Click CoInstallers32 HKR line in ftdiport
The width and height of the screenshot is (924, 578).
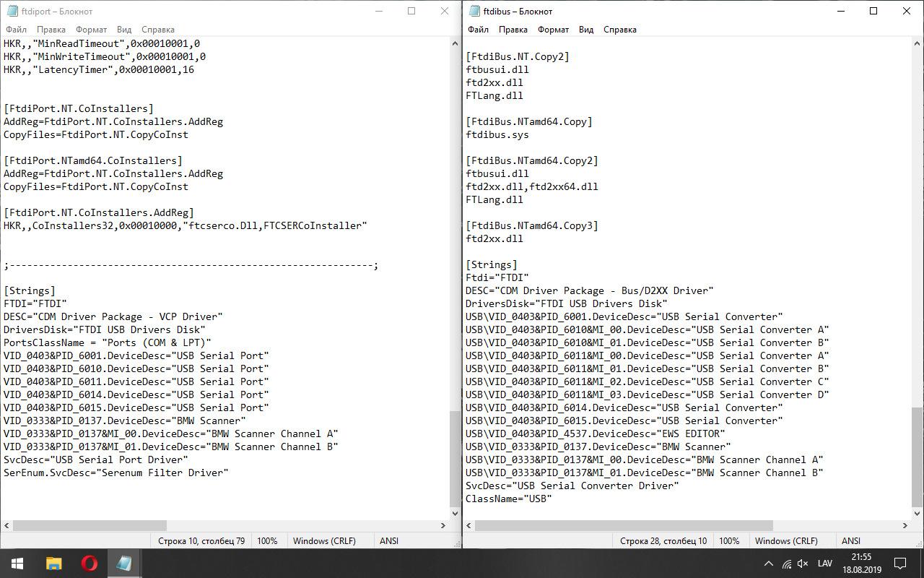[186, 225]
